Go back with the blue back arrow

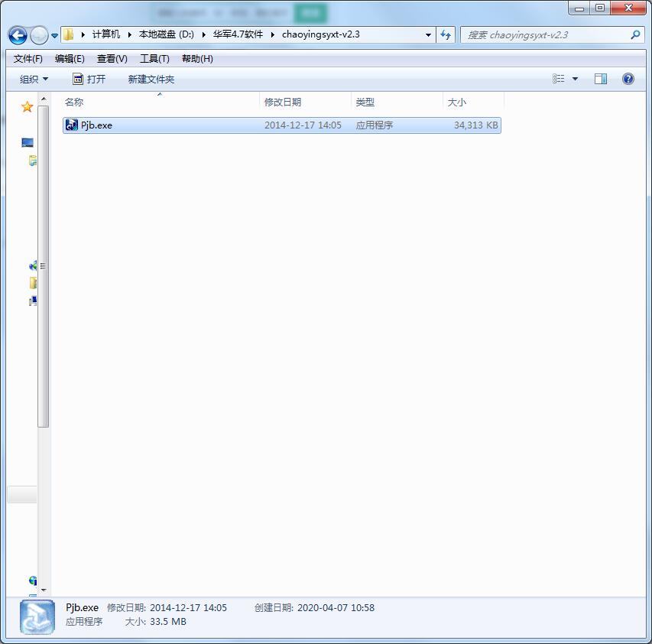18,35
